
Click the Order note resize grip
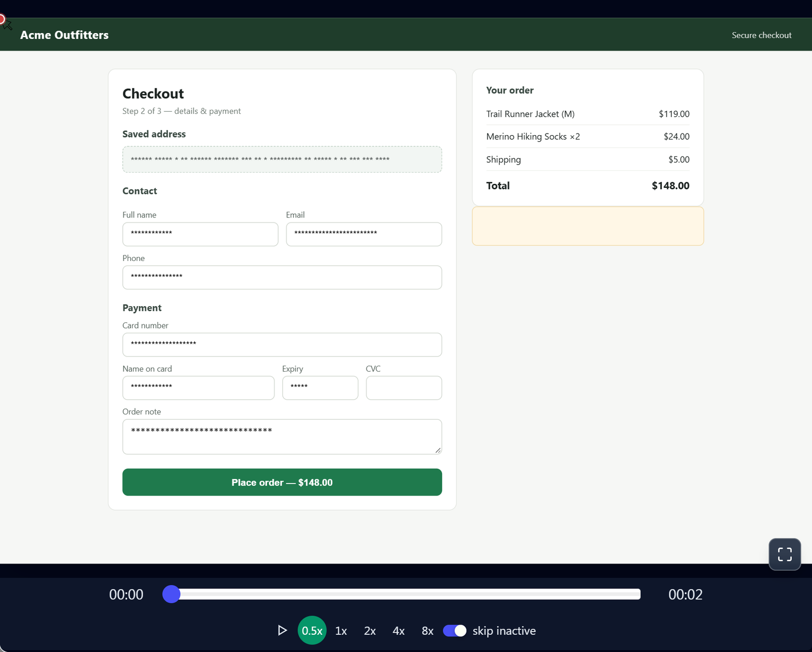438,450
